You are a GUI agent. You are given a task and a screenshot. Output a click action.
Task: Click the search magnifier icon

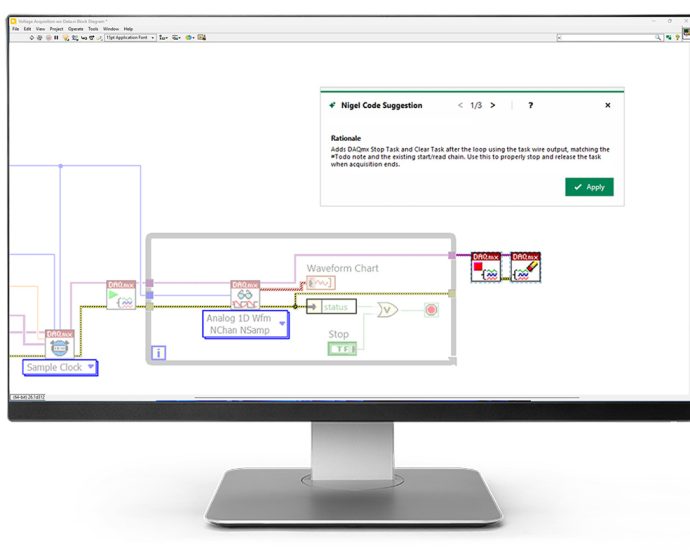(658, 38)
